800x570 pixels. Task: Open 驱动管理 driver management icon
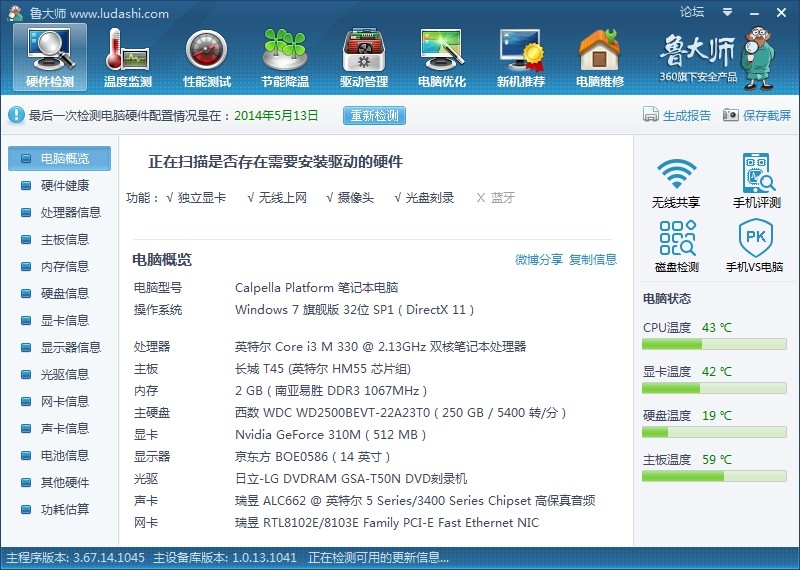(364, 58)
